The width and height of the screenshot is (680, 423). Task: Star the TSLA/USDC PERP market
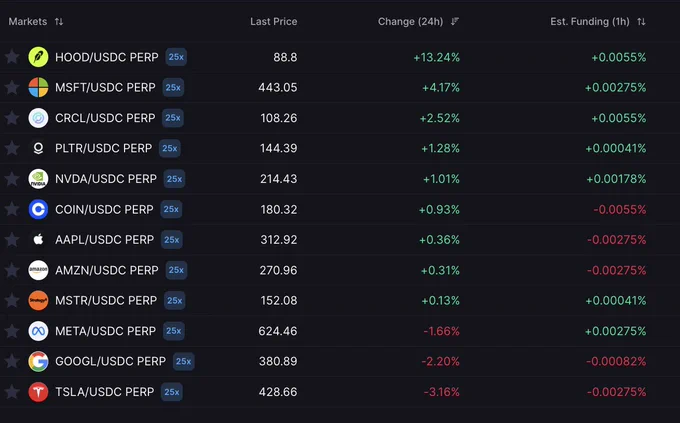(x=12, y=392)
